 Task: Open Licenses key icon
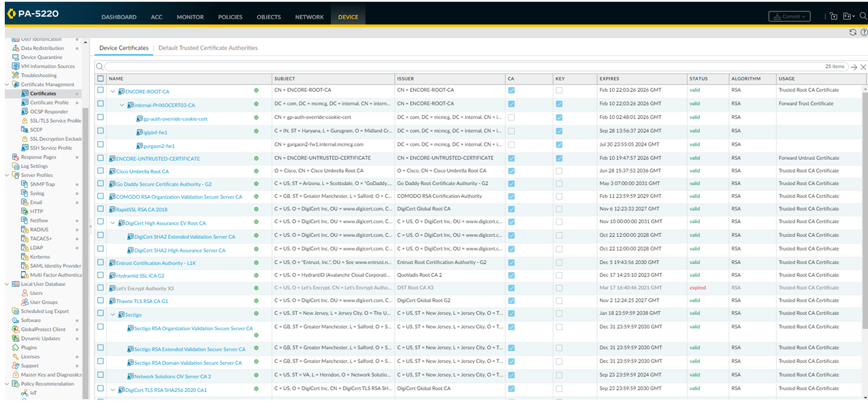click(x=16, y=357)
